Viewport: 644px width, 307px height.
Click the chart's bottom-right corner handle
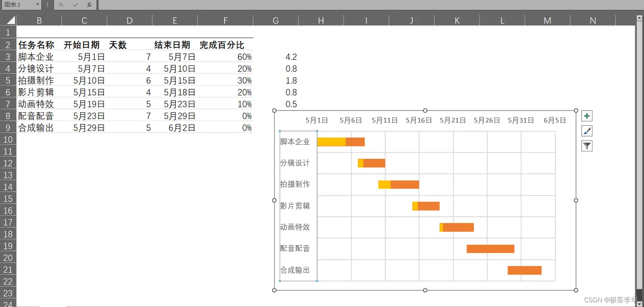[576, 290]
